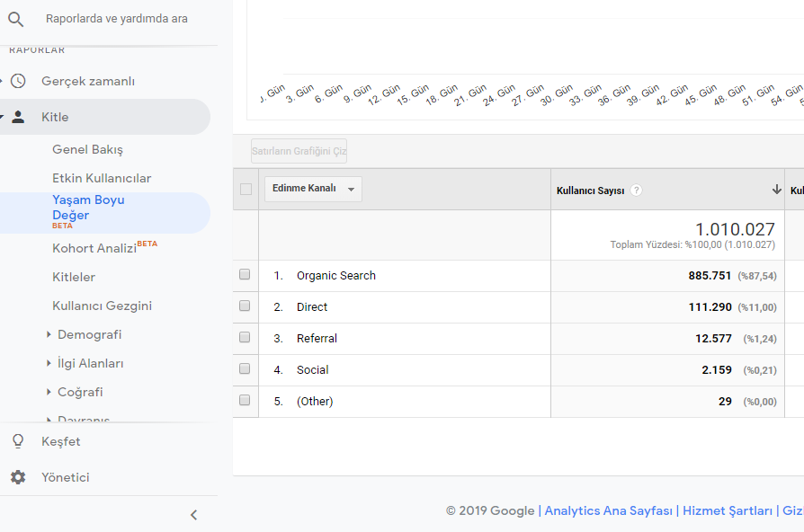The width and height of the screenshot is (804, 532).
Task: Click the 111.290 value for Direct
Action: (710, 307)
